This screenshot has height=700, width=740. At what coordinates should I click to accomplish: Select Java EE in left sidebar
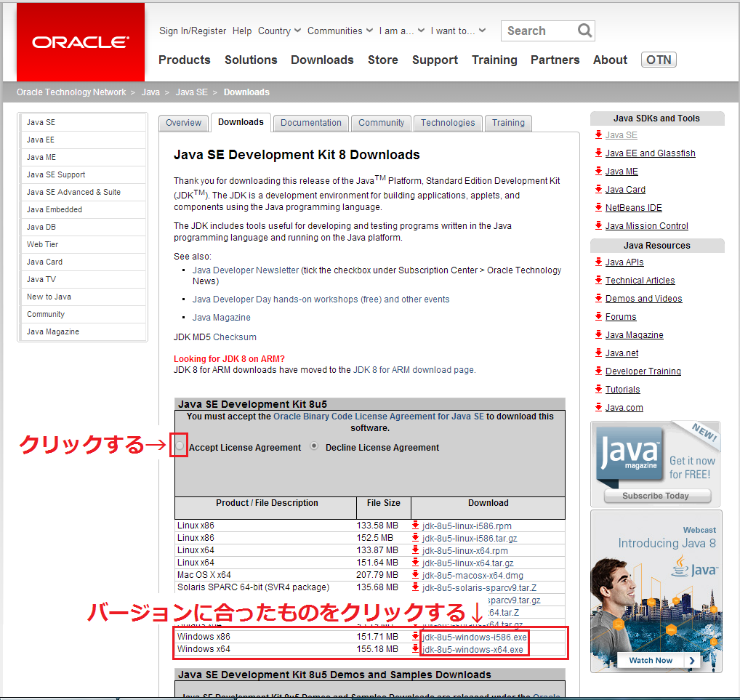(x=83, y=140)
